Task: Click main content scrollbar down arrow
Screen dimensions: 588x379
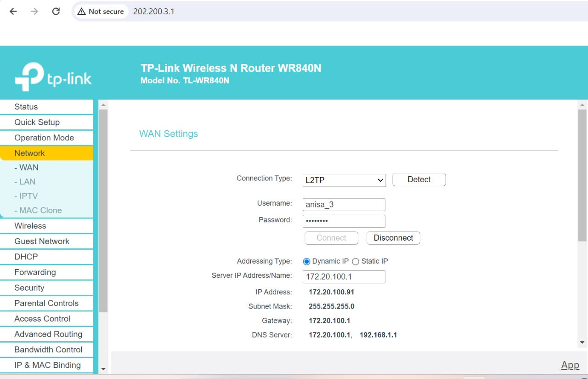Action: pos(582,342)
